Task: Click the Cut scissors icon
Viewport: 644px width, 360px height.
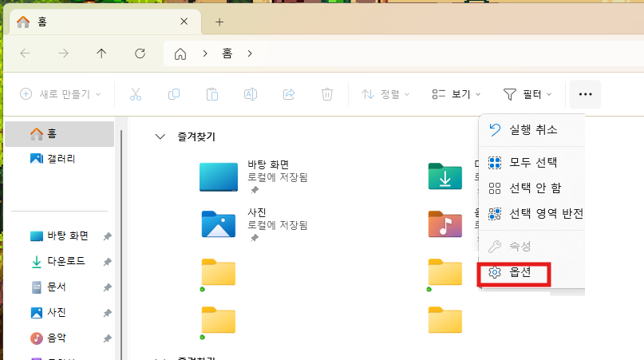Action: [x=136, y=94]
